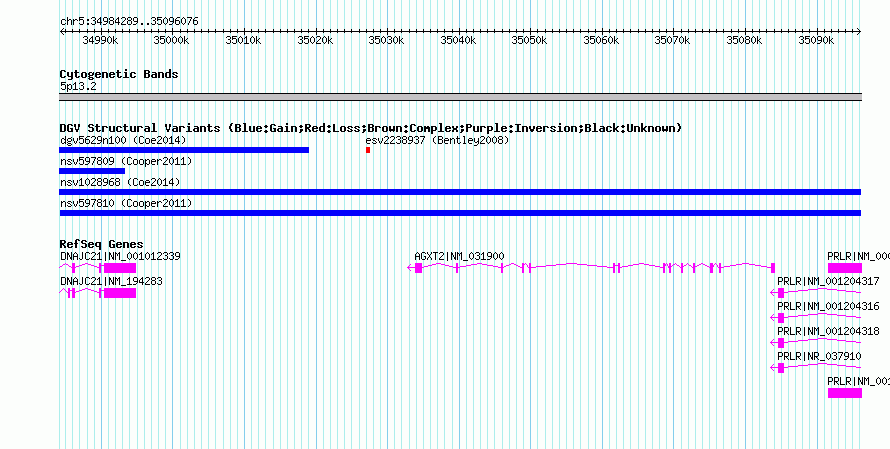This screenshot has width=890, height=449.
Task: Click the 35060k ruler tick label
Action: tap(601, 40)
